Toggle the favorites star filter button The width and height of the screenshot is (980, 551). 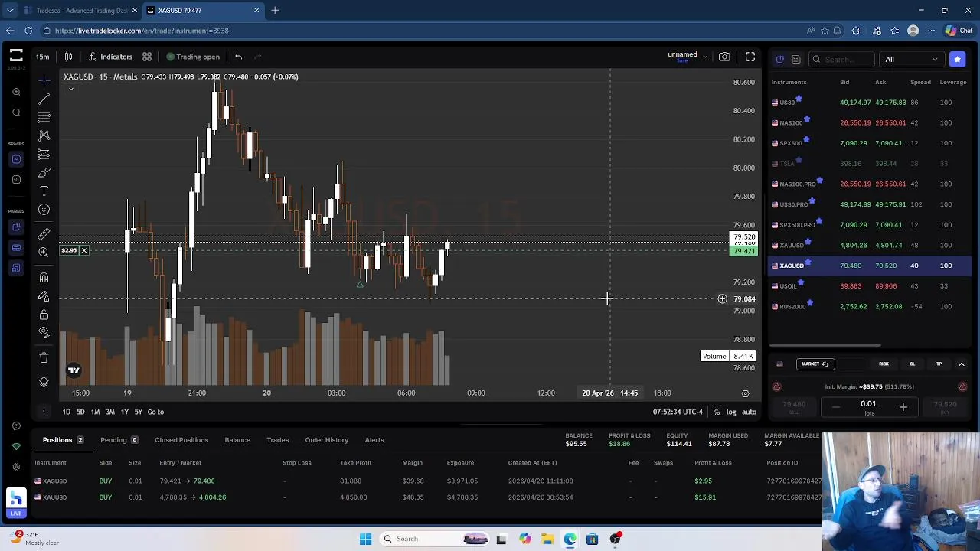[x=957, y=59]
